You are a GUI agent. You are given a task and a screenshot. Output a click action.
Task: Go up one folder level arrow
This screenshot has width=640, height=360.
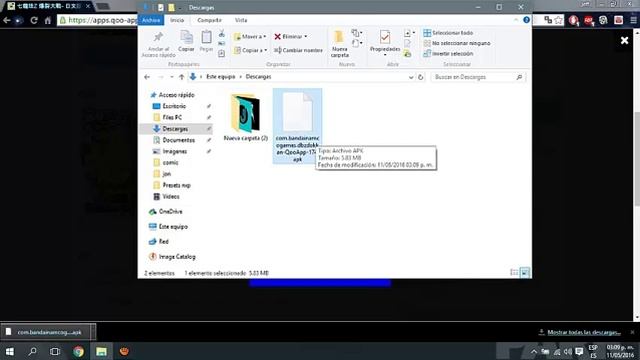pyautogui.click(x=182, y=77)
